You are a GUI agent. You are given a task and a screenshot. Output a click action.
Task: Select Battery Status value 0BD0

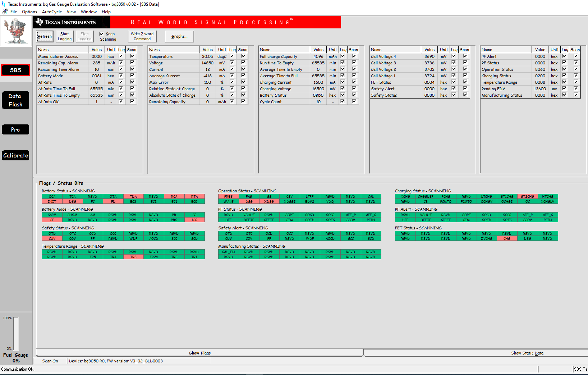318,95
